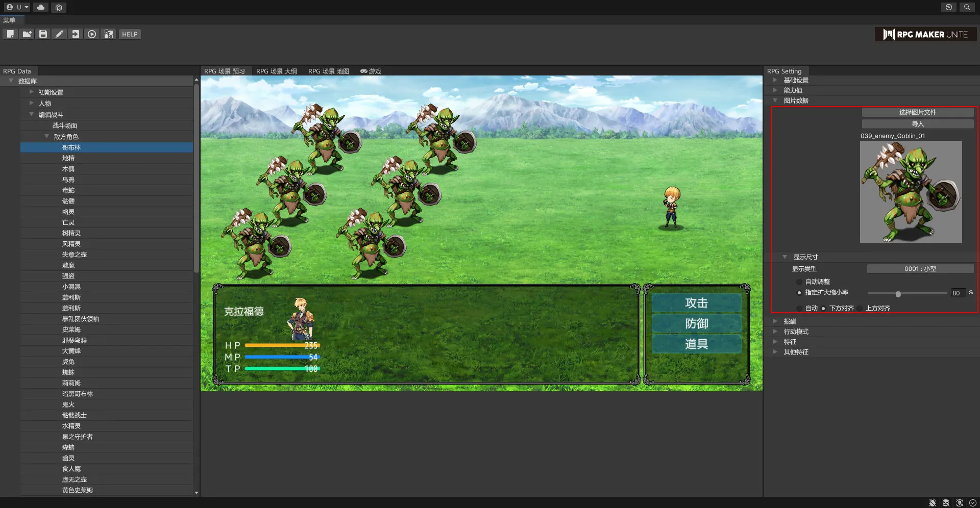The height and width of the screenshot is (508, 980).
Task: Select the 自动 alignment radio option
Action: click(x=799, y=309)
